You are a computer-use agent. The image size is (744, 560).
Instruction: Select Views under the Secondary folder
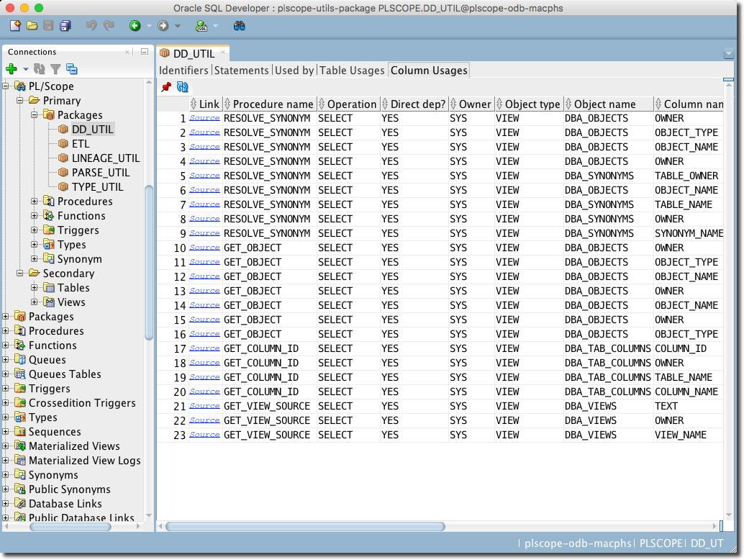71,302
